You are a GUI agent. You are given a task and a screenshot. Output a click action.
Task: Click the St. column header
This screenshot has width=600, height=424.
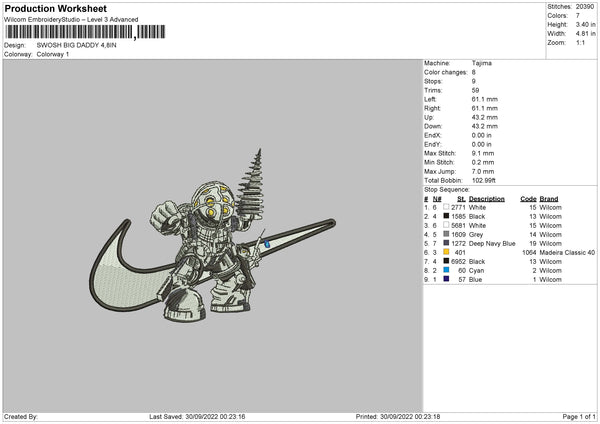tap(461, 199)
